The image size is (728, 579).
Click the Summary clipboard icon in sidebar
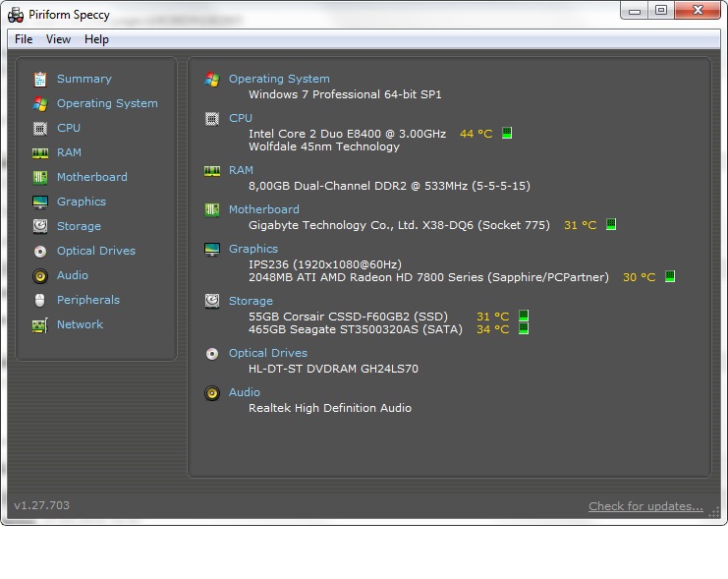pos(40,79)
